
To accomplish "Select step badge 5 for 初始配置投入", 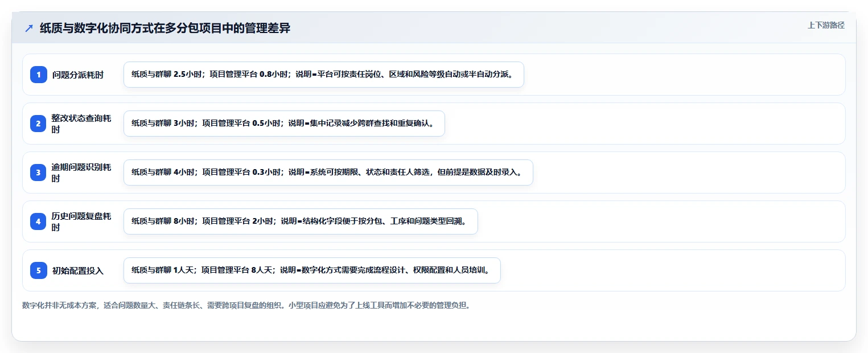I will [39, 270].
